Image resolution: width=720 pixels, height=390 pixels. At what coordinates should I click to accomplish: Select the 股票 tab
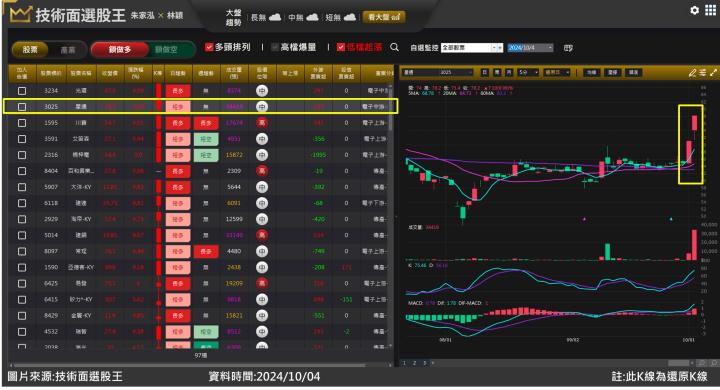(x=30, y=50)
